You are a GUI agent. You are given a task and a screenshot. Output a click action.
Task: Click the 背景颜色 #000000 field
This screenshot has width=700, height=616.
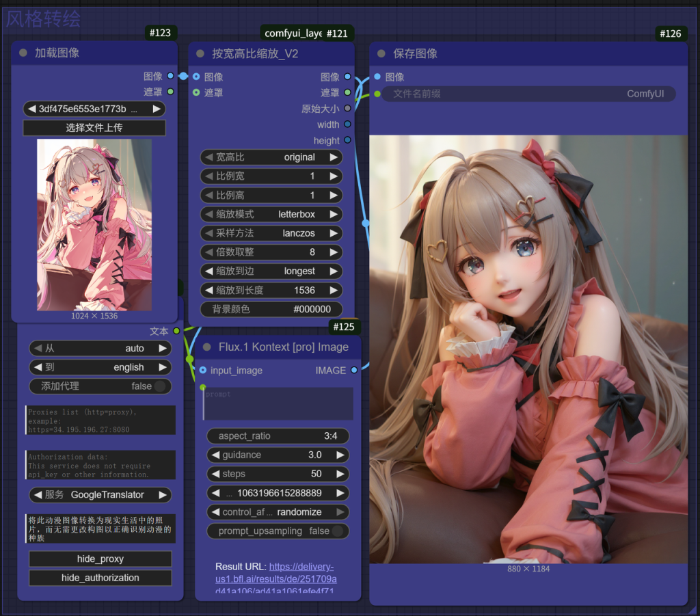tap(271, 309)
